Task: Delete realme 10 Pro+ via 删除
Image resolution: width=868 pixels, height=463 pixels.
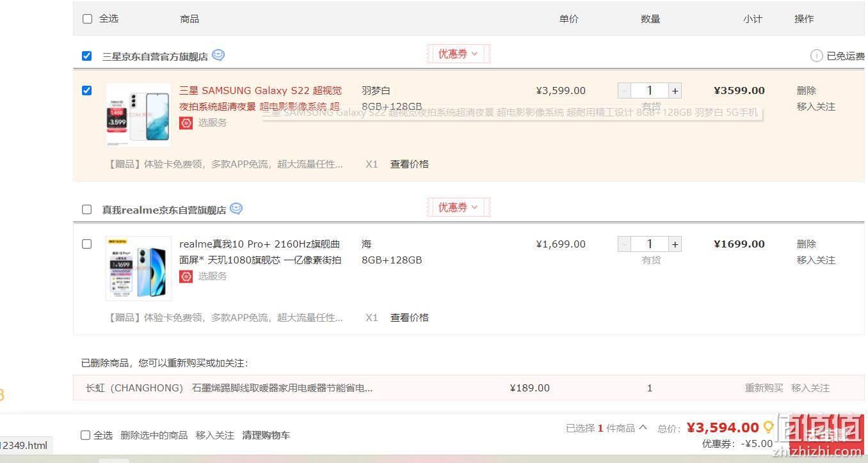Action: [x=807, y=244]
